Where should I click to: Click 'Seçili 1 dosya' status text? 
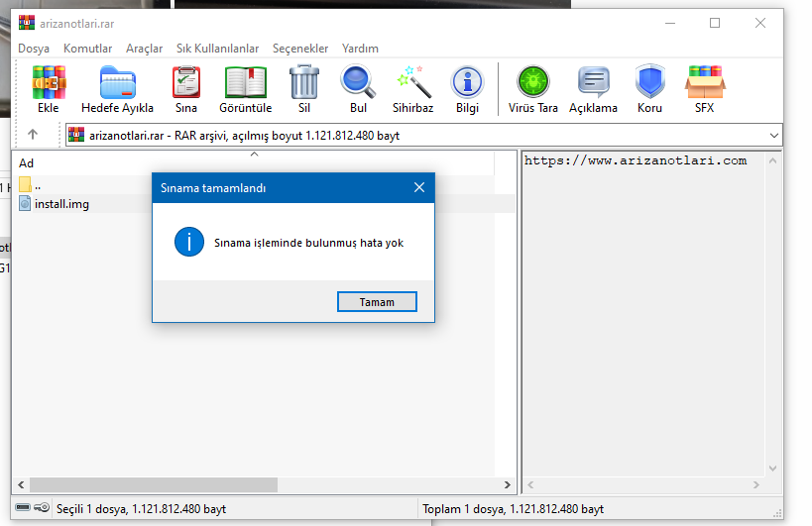pyautogui.click(x=141, y=509)
